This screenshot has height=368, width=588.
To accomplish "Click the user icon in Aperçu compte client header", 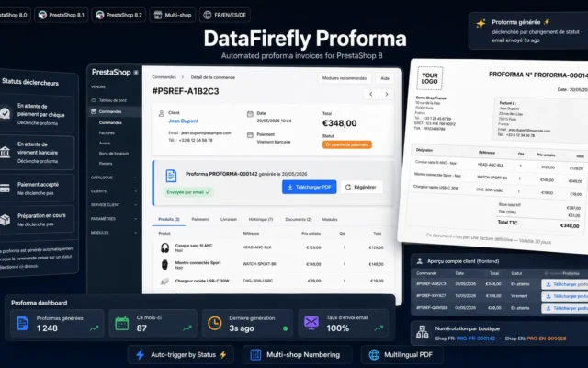I will pos(420,260).
